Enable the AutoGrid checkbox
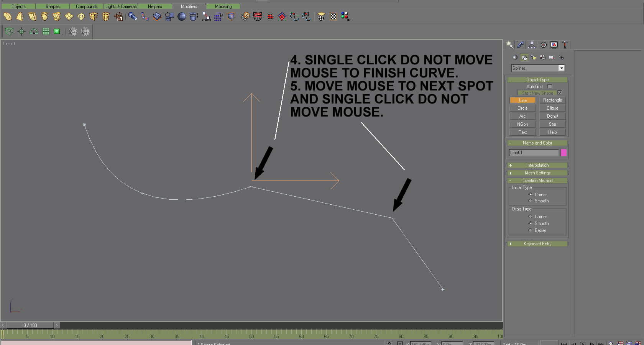The height and width of the screenshot is (345, 644). coord(550,87)
